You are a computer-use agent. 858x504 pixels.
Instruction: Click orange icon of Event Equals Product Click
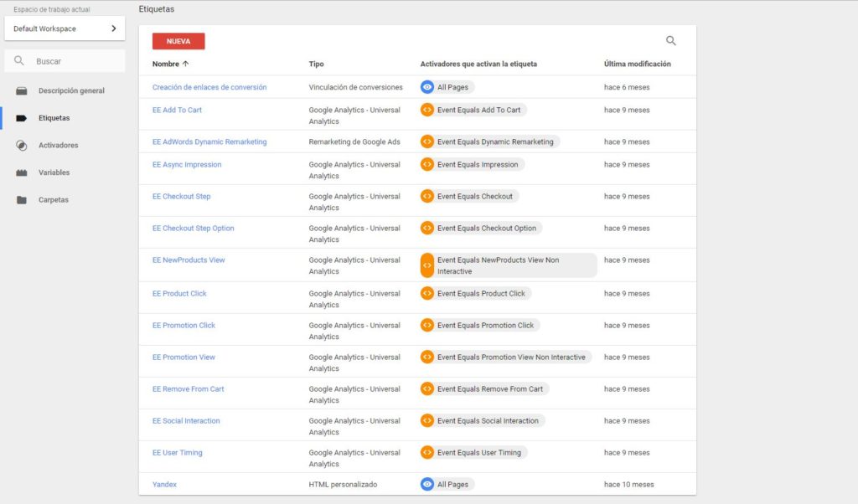pos(427,294)
